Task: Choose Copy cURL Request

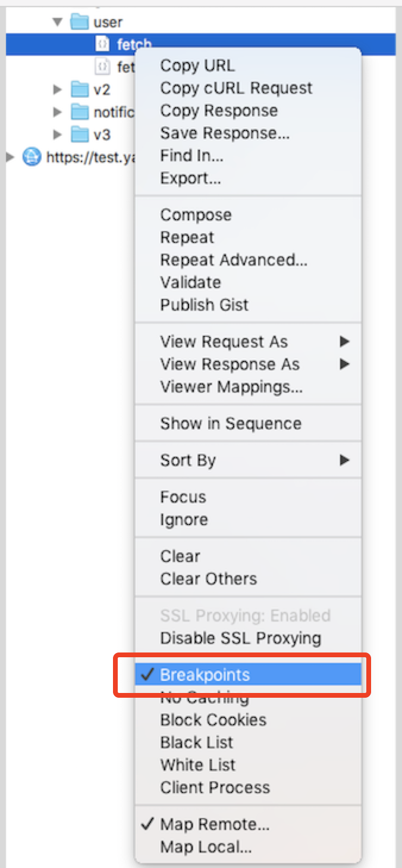Action: 236,88
